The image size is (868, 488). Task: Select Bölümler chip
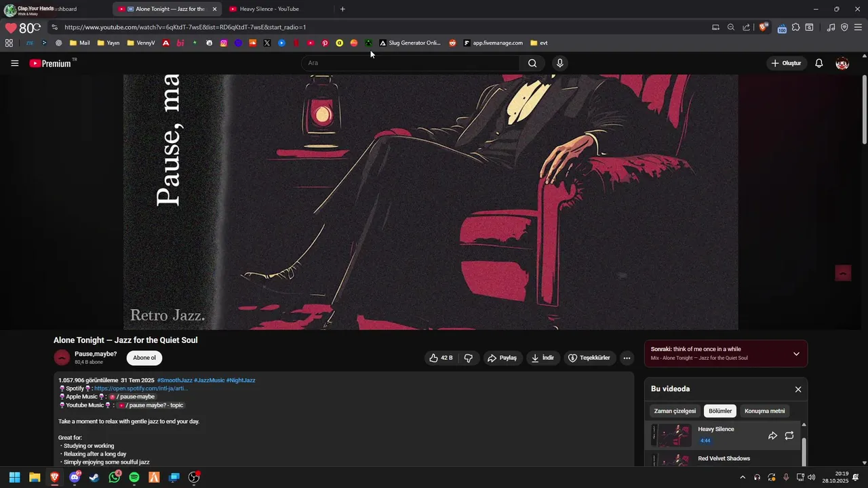[x=720, y=411]
